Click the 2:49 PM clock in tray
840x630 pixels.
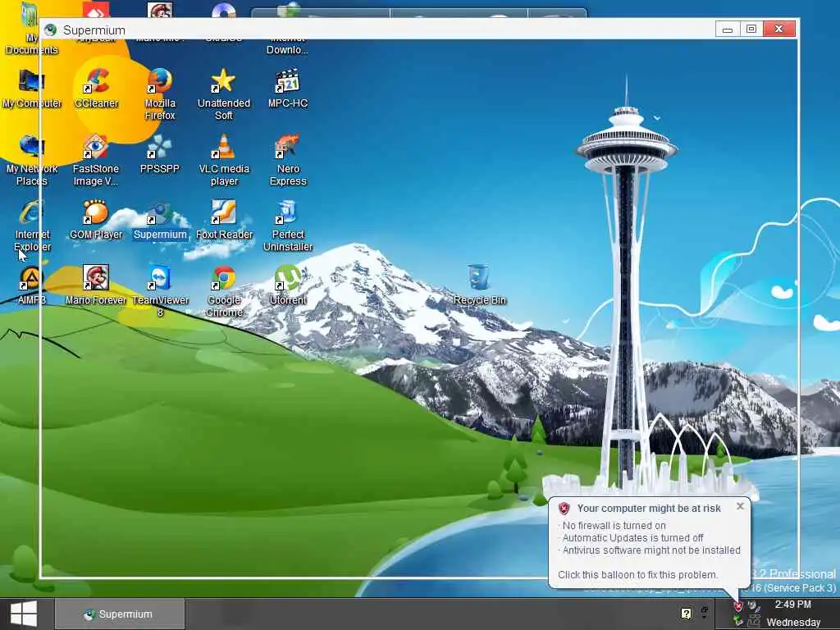pyautogui.click(x=792, y=605)
